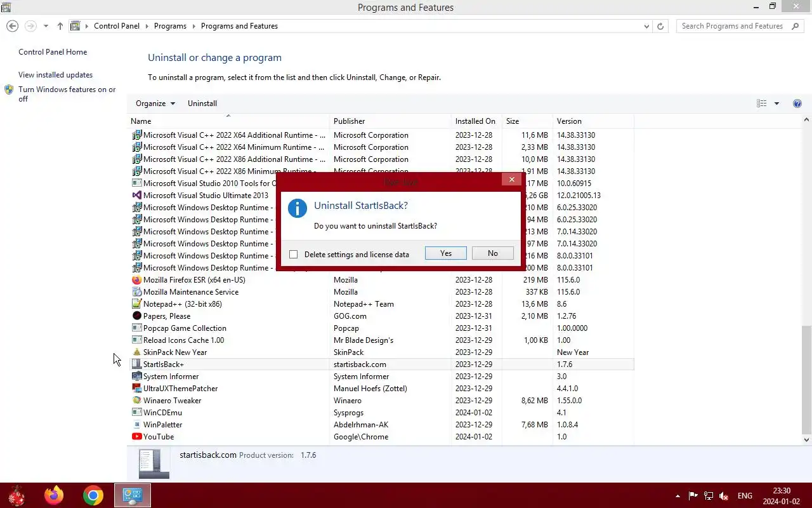Click the list vertical scrollbar thumb
Image resolution: width=812 pixels, height=508 pixels.
806,378
